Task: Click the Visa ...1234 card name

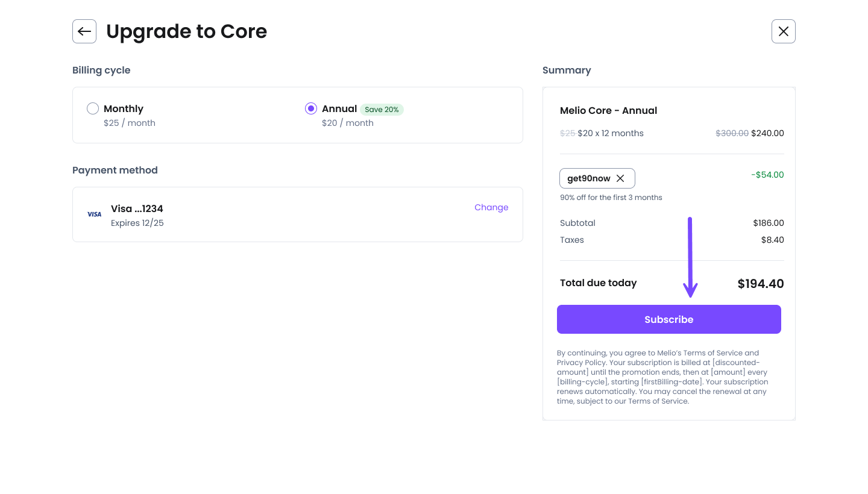Action: click(137, 208)
